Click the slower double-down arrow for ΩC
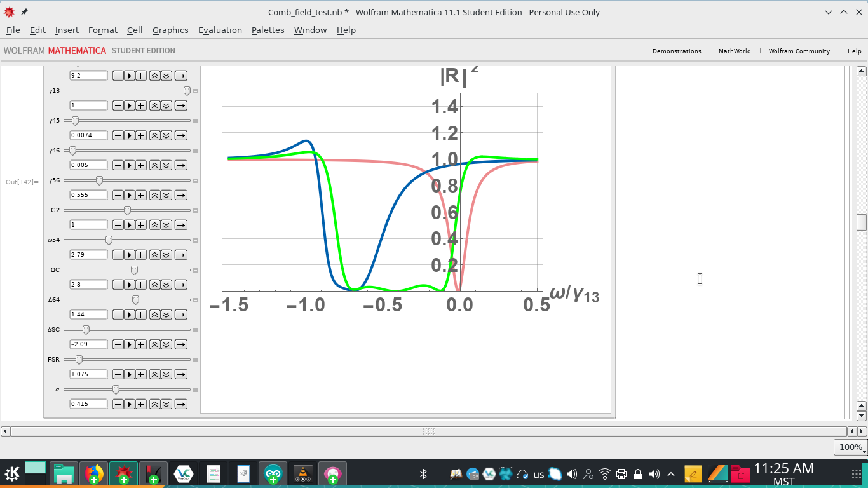Image resolution: width=868 pixels, height=488 pixels. 166,285
